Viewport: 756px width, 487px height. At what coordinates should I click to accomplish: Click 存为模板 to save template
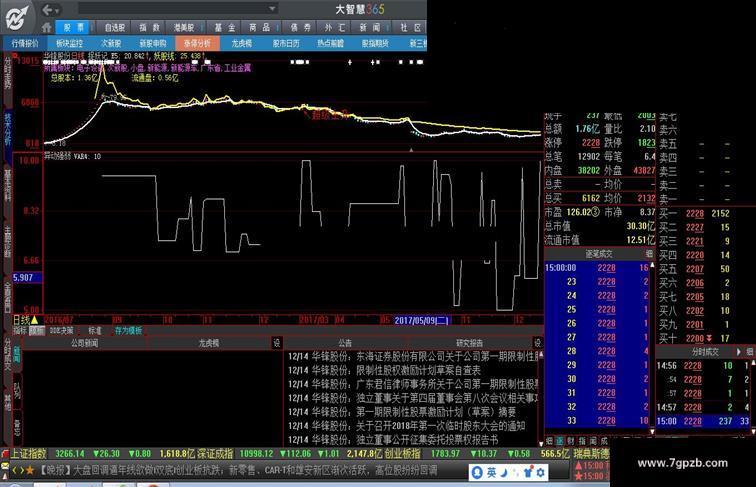[x=128, y=331]
